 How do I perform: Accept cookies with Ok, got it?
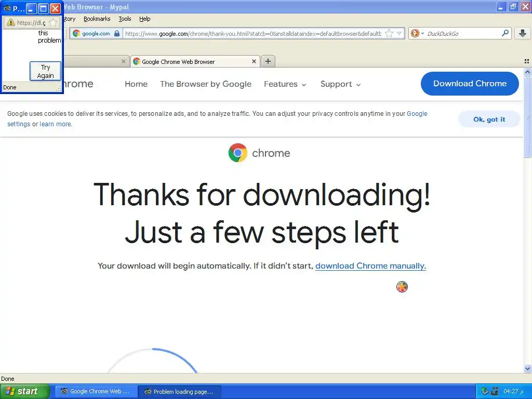[489, 119]
